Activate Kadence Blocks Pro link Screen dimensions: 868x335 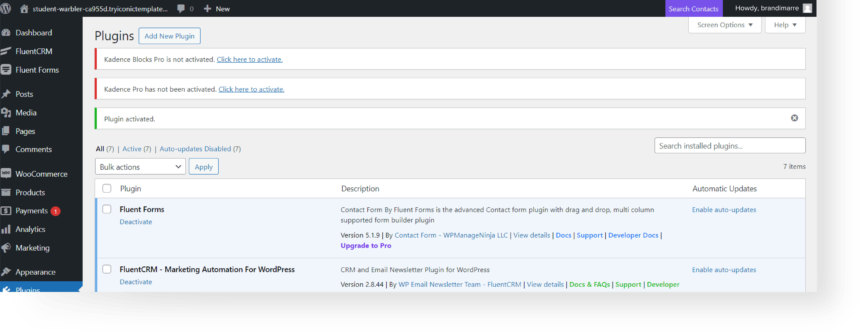(249, 59)
